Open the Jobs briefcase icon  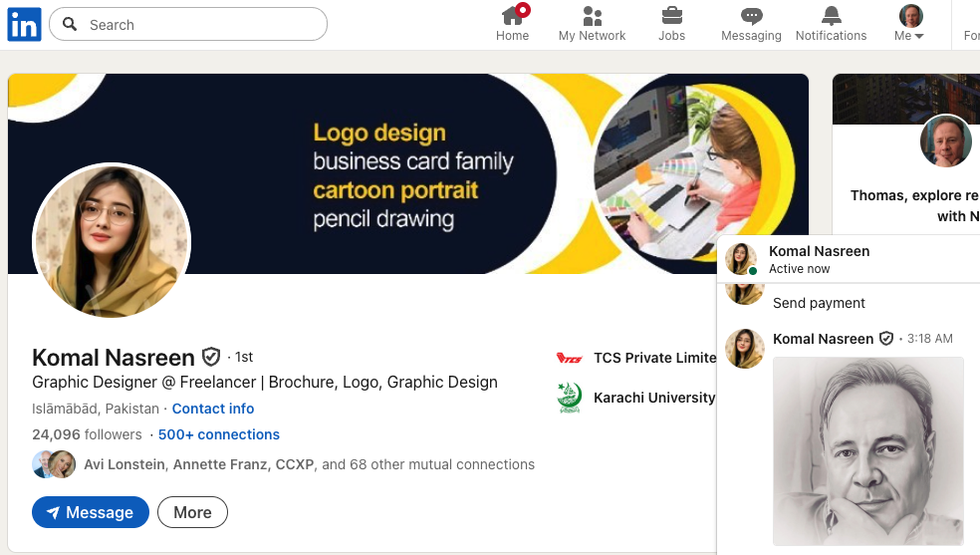tap(671, 17)
